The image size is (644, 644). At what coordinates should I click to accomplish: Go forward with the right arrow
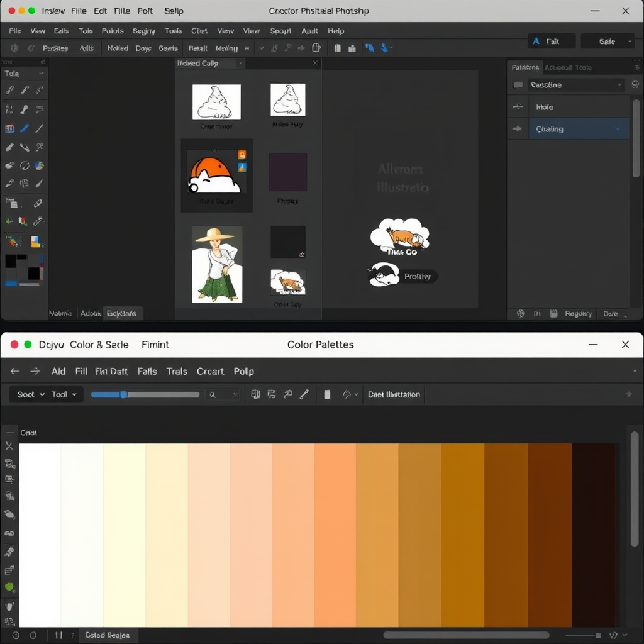[35, 371]
